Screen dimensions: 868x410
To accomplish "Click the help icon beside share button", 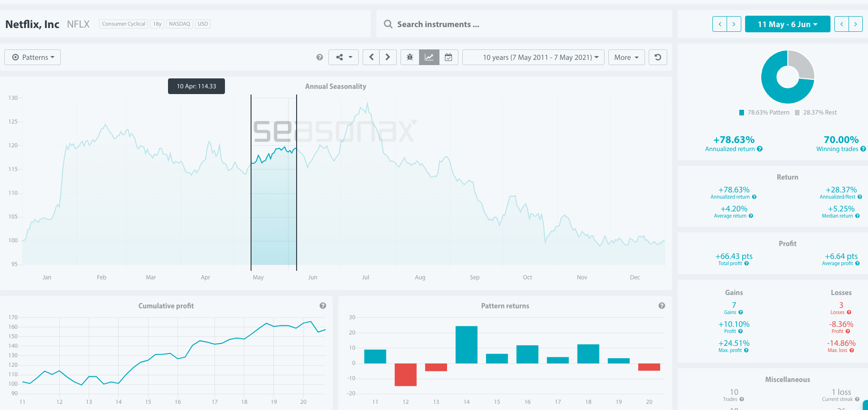I will [x=319, y=57].
